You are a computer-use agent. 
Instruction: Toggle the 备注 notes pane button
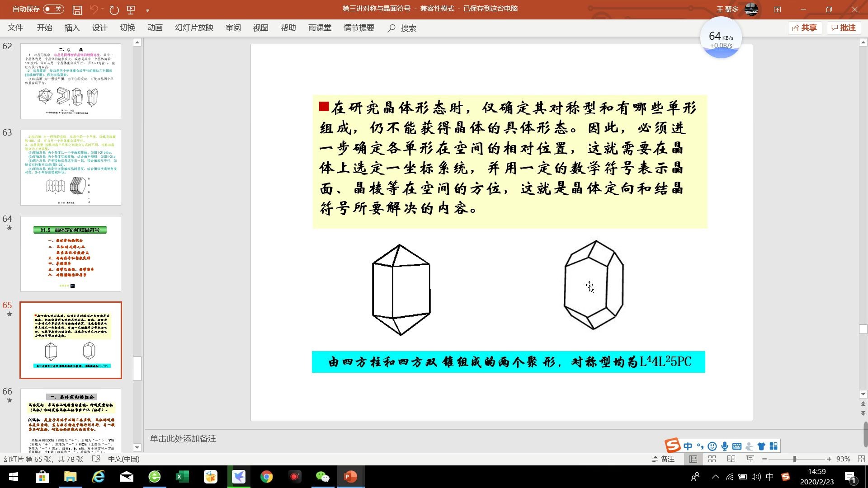pos(663,459)
